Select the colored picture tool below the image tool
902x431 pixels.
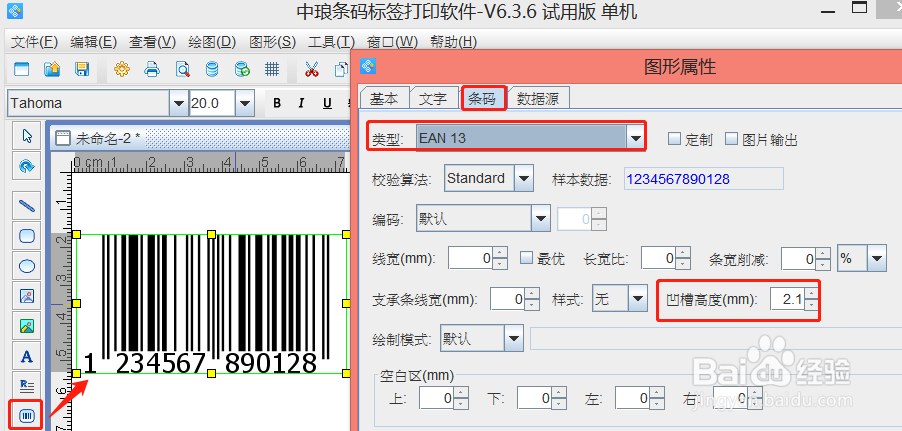tap(27, 326)
